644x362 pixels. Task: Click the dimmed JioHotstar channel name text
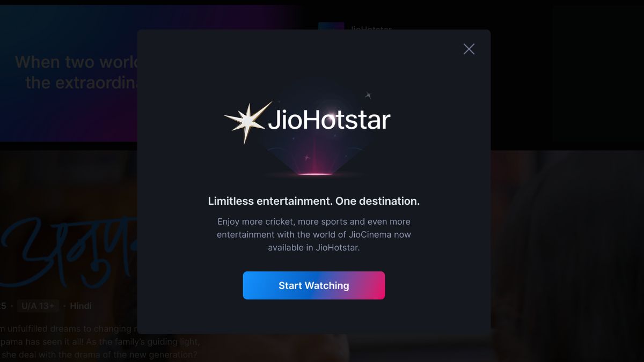(x=371, y=27)
